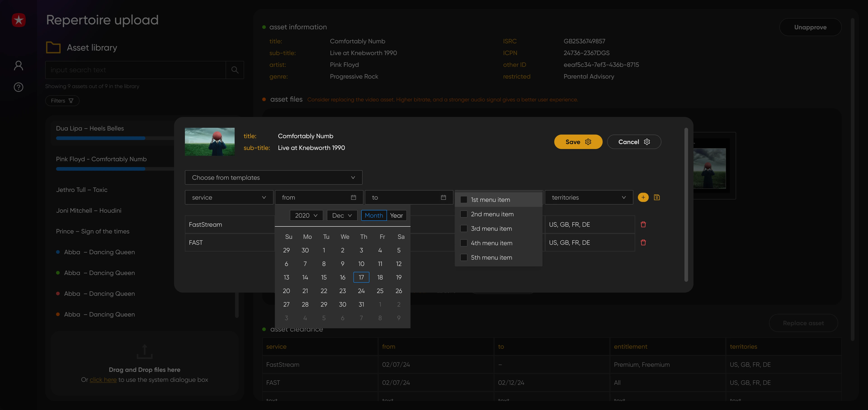868x410 pixels.
Task: Tick the 5th menu item checkbox
Action: pyautogui.click(x=464, y=258)
